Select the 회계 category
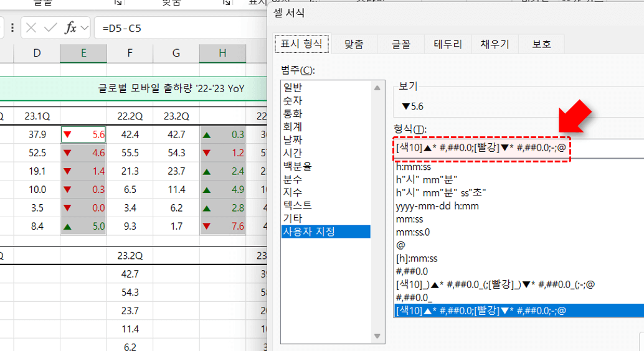Image resolution: width=644 pixels, height=351 pixels. (326, 127)
